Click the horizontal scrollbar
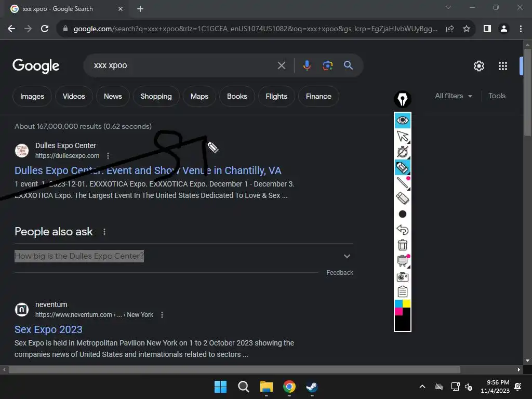This screenshot has height=399, width=532. 234,369
